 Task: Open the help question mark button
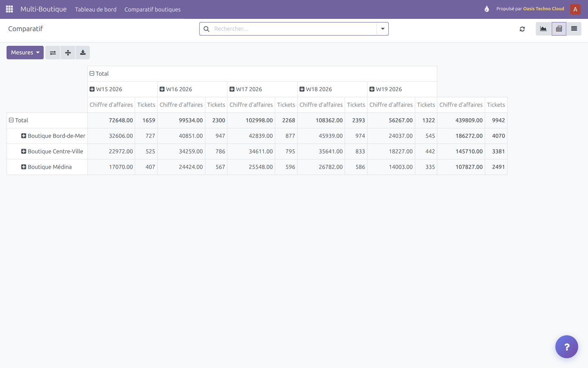pyautogui.click(x=566, y=347)
